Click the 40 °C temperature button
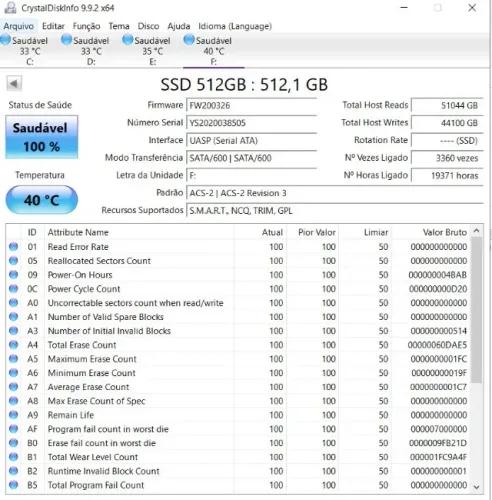Image resolution: width=492 pixels, height=500 pixels. (x=42, y=200)
